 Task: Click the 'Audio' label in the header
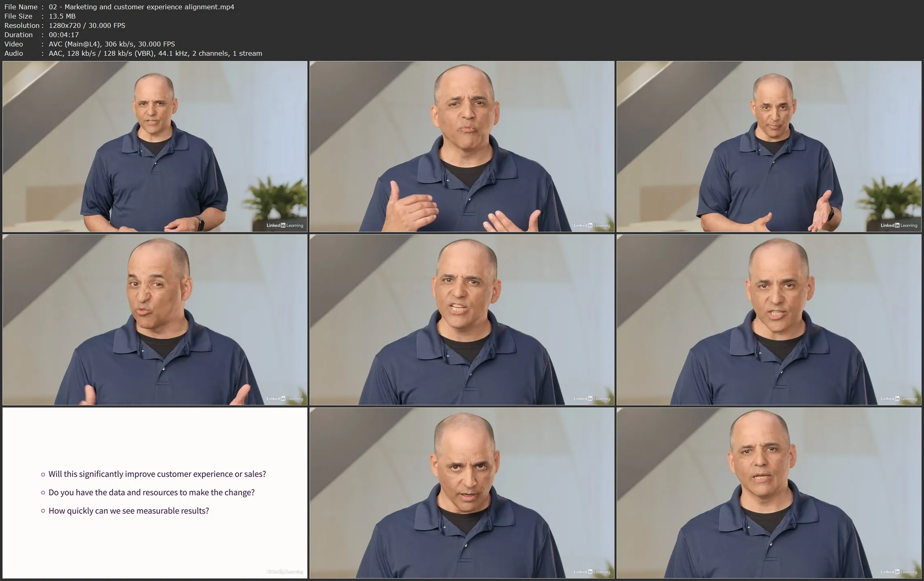pyautogui.click(x=14, y=53)
